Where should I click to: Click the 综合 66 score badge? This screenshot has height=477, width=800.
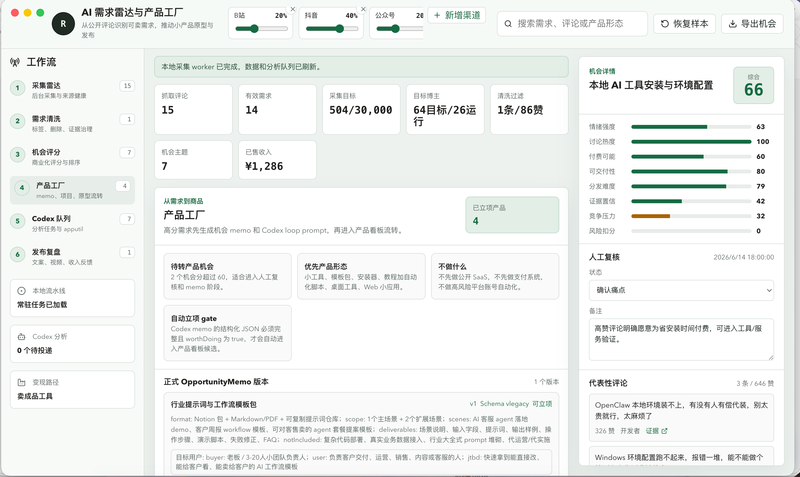pyautogui.click(x=754, y=85)
